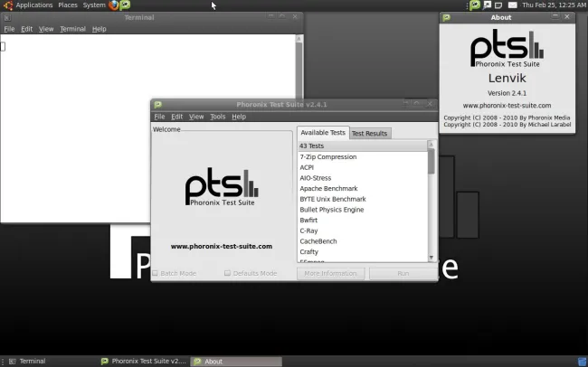Switch to the Available Tests tab
588x367 pixels.
point(323,133)
